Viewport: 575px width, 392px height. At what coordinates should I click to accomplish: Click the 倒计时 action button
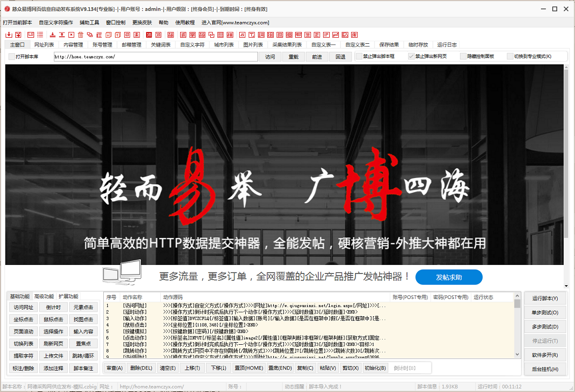(x=53, y=308)
